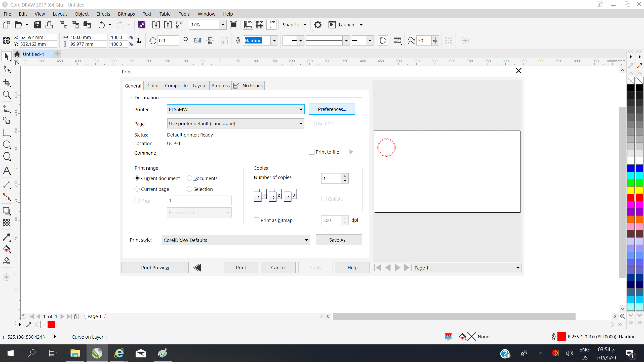The image size is (644, 362).
Task: Select the Ellipse tool
Action: click(7, 145)
